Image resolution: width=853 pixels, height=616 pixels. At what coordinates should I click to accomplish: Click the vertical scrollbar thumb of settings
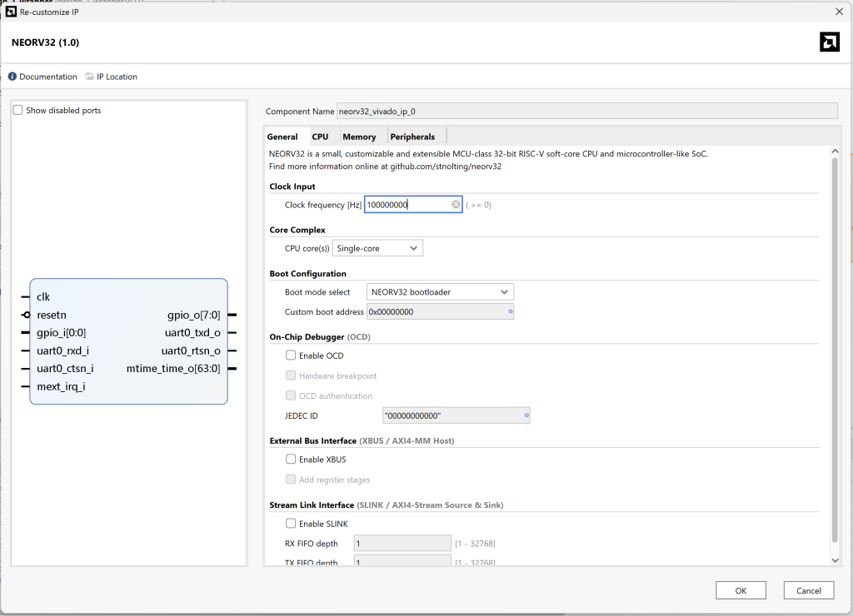pos(835,350)
